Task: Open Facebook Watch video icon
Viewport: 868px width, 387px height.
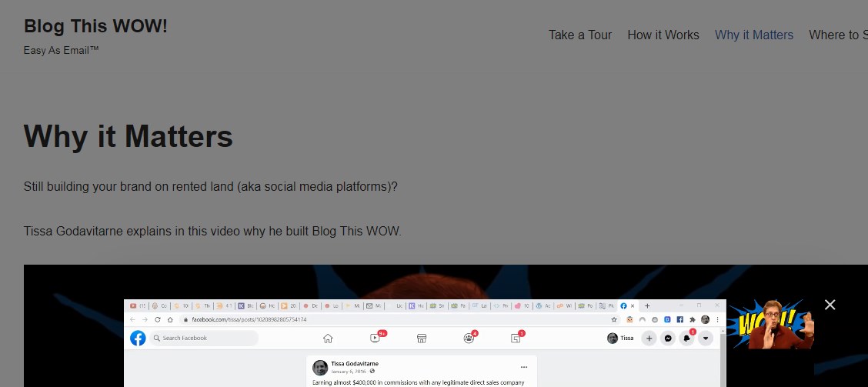Action: click(375, 339)
